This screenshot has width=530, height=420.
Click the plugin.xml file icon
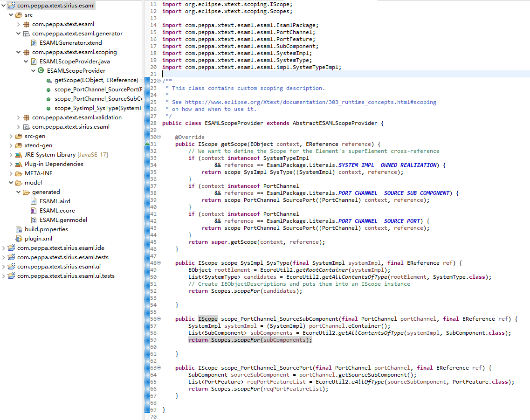(19, 239)
